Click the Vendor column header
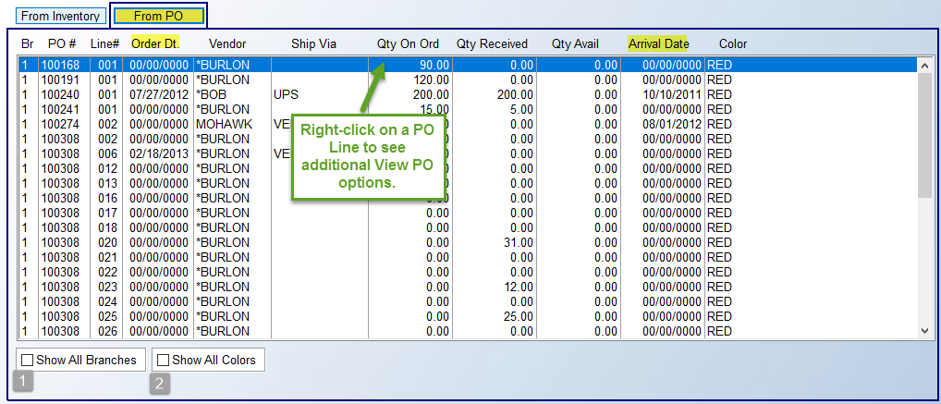This screenshot has width=941, height=404. 227,44
